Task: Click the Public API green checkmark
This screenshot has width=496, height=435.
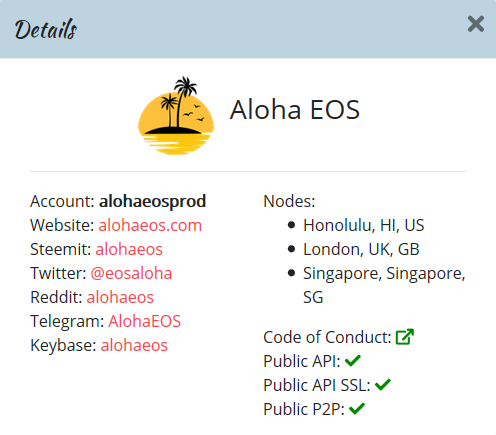Action: 353,361
